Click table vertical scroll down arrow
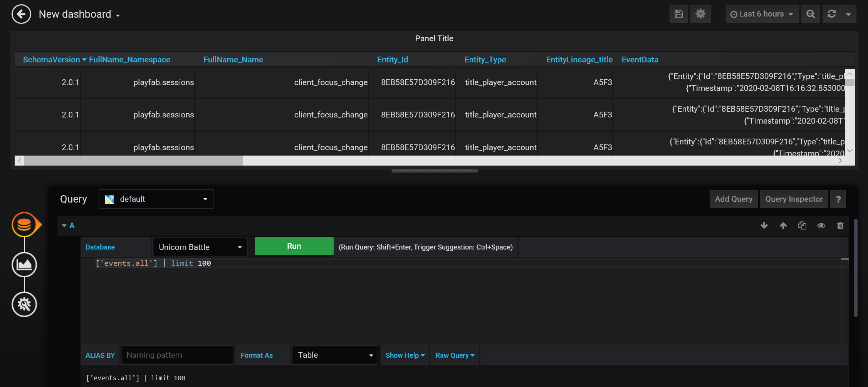Viewport: 868px width, 387px height. (850, 150)
